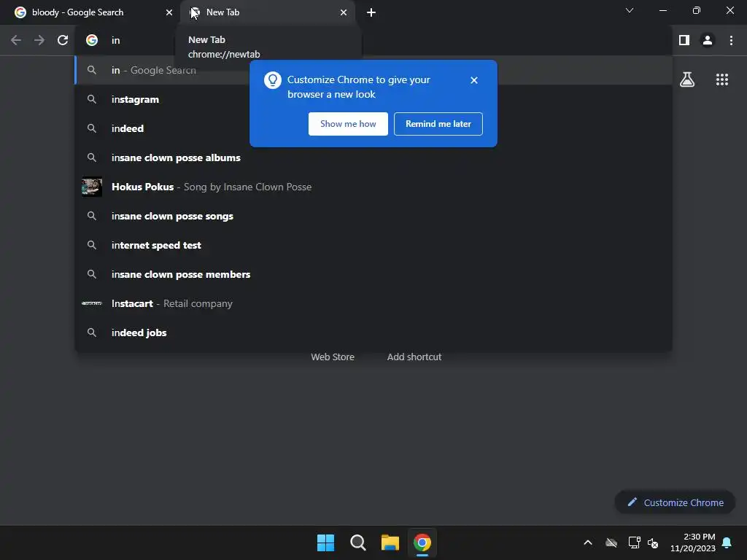Open Windows taskbar search
The height and width of the screenshot is (560, 747).
tap(357, 542)
